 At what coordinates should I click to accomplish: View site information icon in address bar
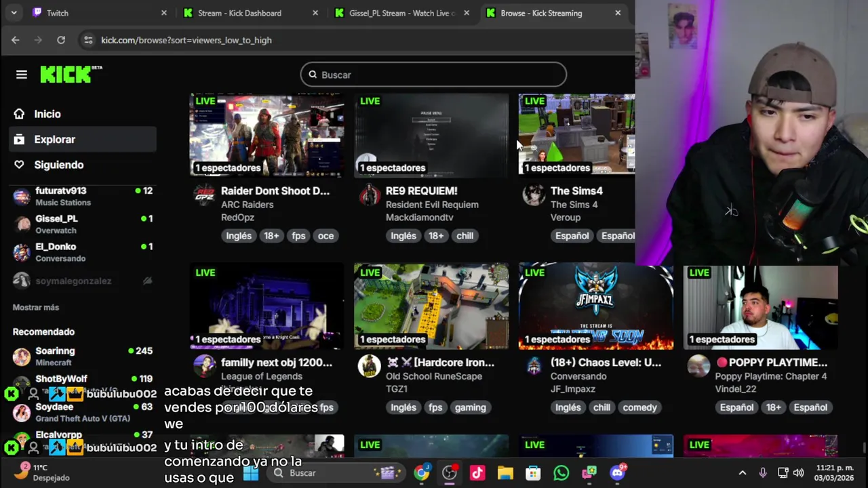pyautogui.click(x=88, y=40)
